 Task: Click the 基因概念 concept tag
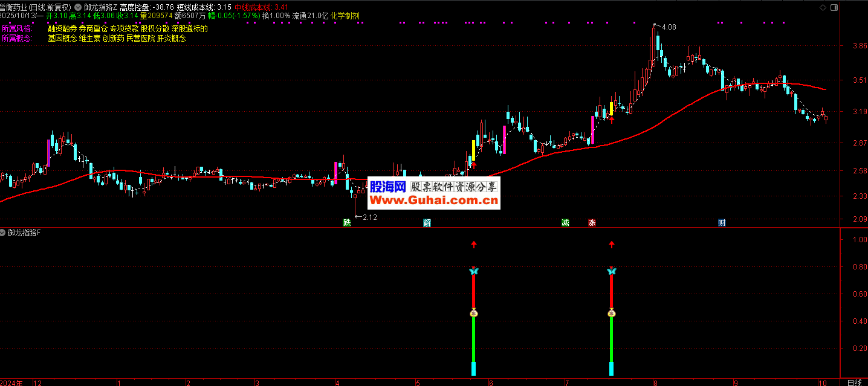[x=62, y=38]
